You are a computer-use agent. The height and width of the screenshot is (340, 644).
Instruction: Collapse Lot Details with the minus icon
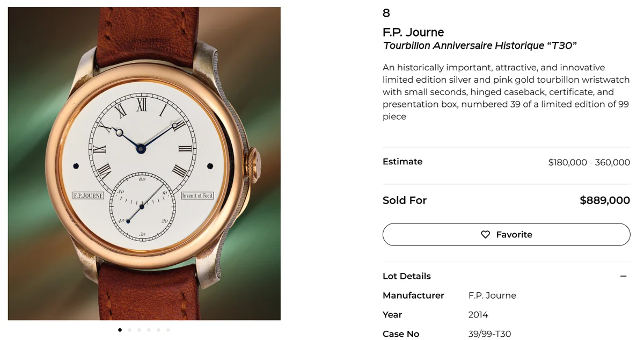(623, 276)
